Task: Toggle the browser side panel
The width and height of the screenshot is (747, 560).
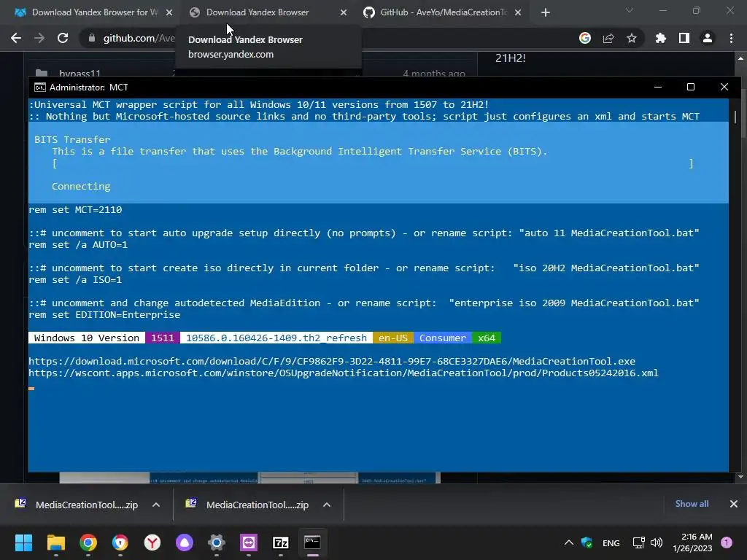Action: coord(684,38)
